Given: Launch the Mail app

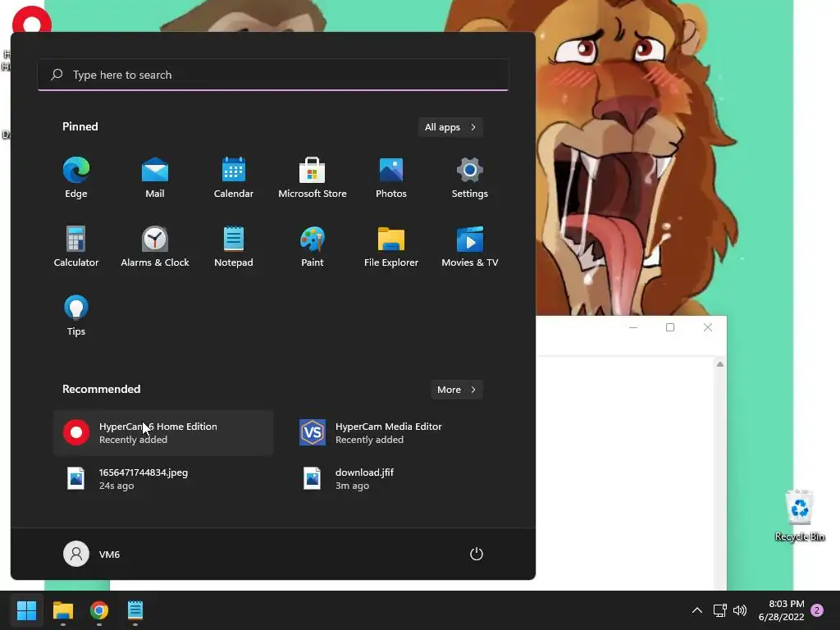Looking at the screenshot, I should [155, 178].
